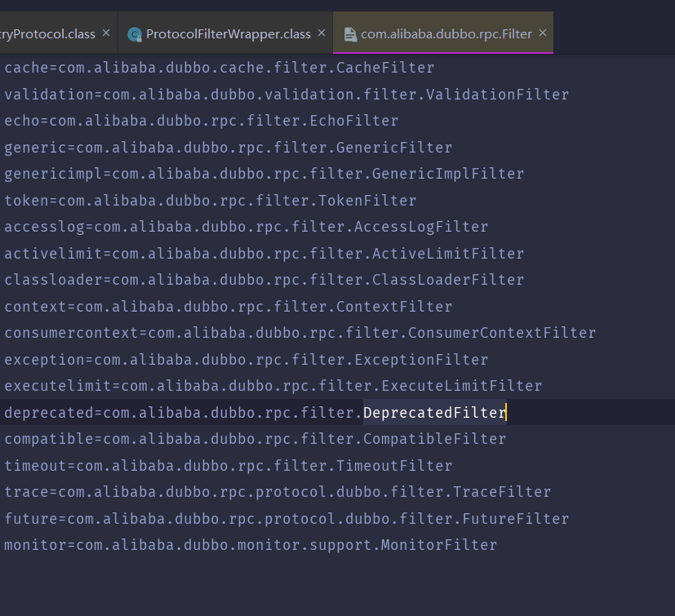Place cursor in the AccessLogFilter line
This screenshot has width=675, height=616.
pos(246,227)
